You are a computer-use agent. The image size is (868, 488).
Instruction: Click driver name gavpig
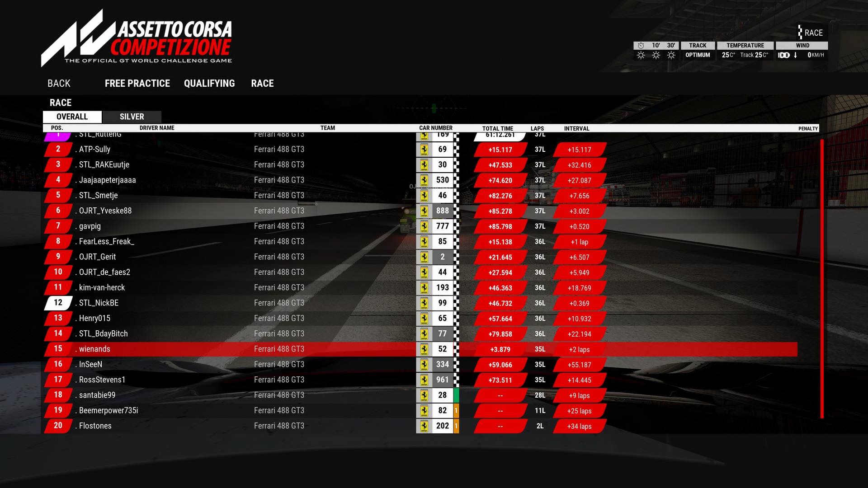pos(90,226)
